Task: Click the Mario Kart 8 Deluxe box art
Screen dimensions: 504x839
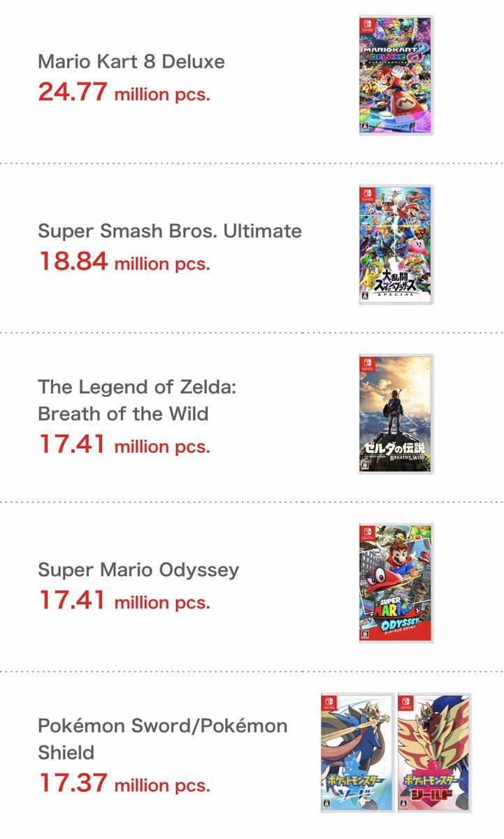Action: point(396,76)
